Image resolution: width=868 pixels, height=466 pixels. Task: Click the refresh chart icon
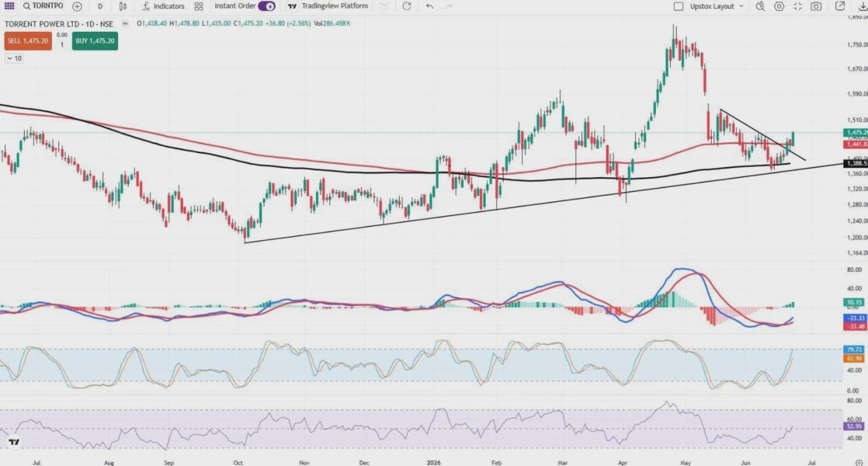point(407,6)
